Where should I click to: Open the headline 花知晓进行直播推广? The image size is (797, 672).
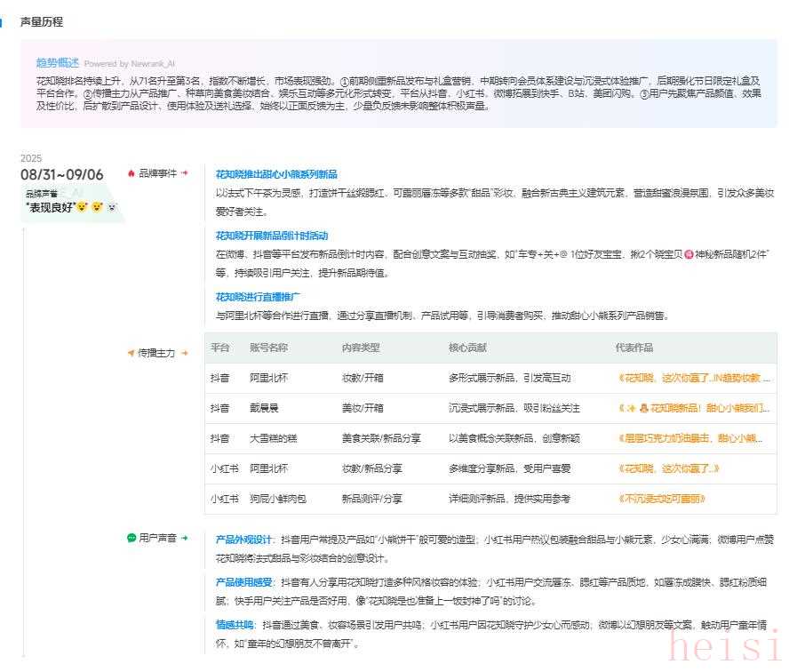pos(258,296)
